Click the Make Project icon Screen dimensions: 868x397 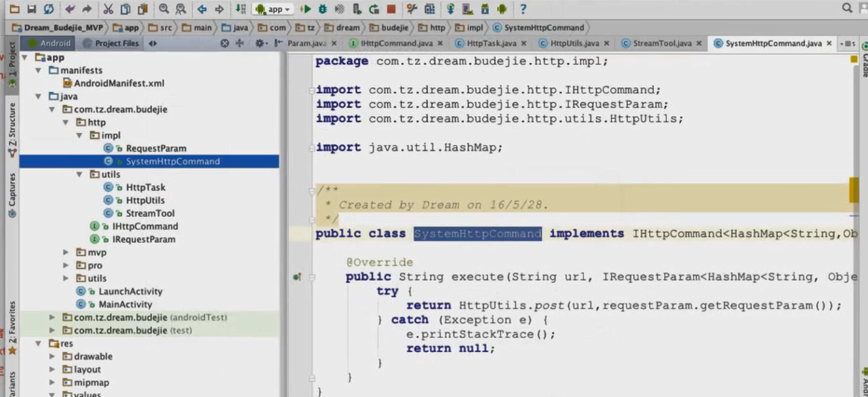[x=241, y=10]
